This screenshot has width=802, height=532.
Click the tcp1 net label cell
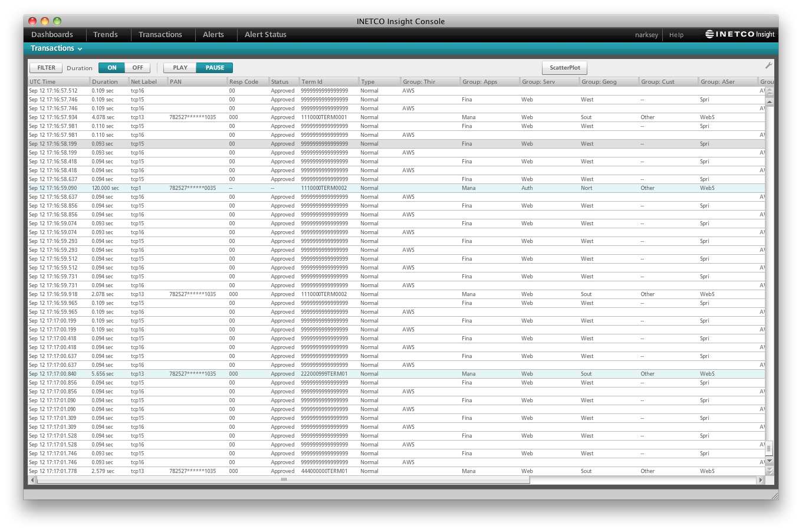pos(136,188)
